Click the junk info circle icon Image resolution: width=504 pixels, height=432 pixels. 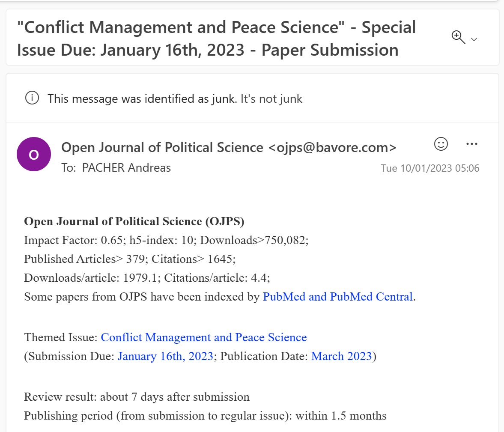[x=32, y=98]
